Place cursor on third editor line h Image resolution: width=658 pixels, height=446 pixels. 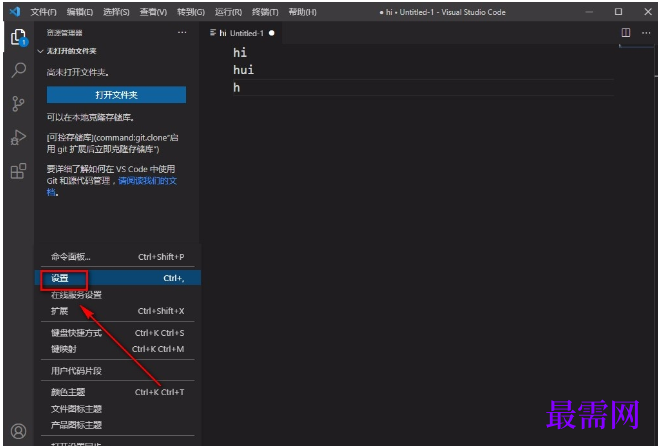[x=237, y=87]
